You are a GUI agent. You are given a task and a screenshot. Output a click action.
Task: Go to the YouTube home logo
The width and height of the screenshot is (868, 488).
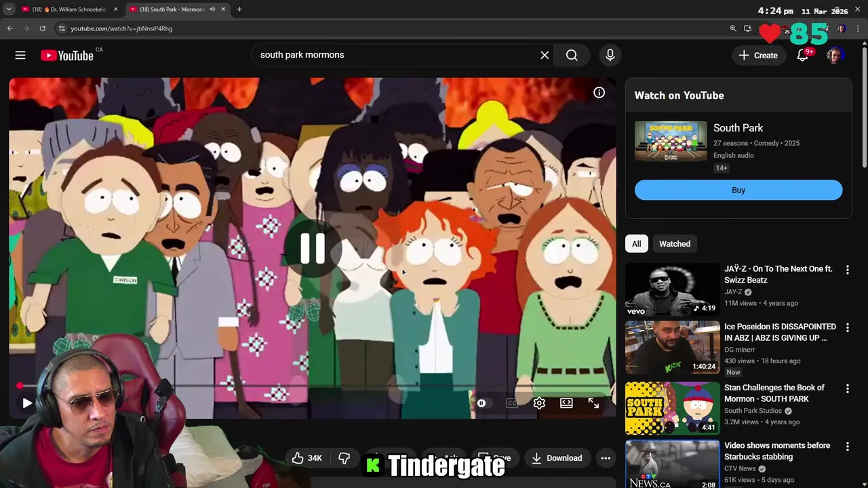[x=67, y=56]
